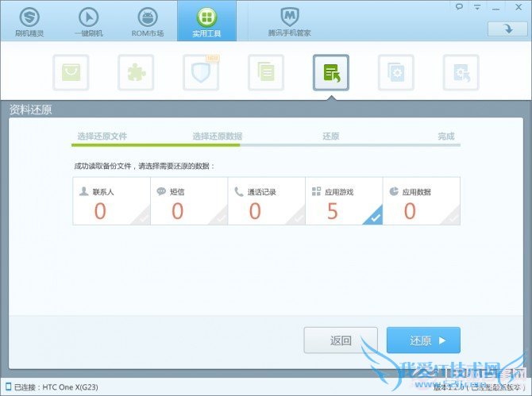Select the green data restore icon

click(x=331, y=72)
